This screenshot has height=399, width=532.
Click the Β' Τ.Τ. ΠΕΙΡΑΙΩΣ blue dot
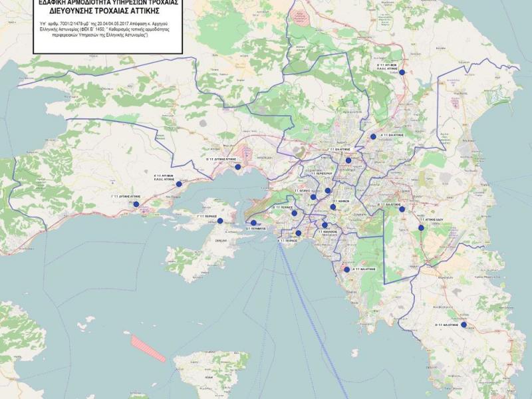click(294, 213)
